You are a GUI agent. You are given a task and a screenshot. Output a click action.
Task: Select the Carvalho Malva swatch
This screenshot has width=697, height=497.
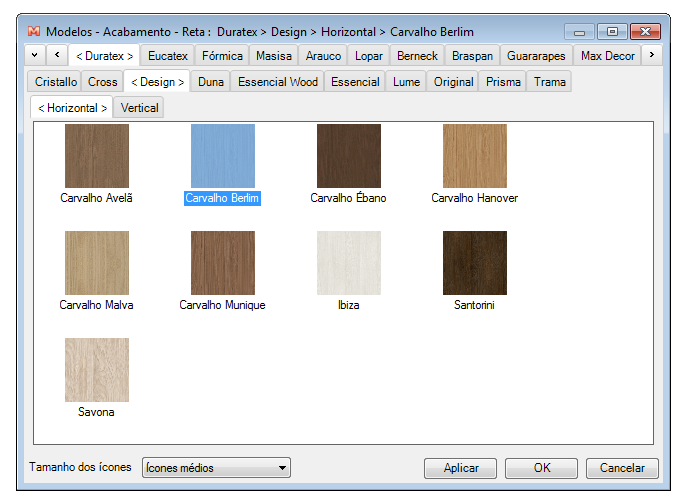97,263
